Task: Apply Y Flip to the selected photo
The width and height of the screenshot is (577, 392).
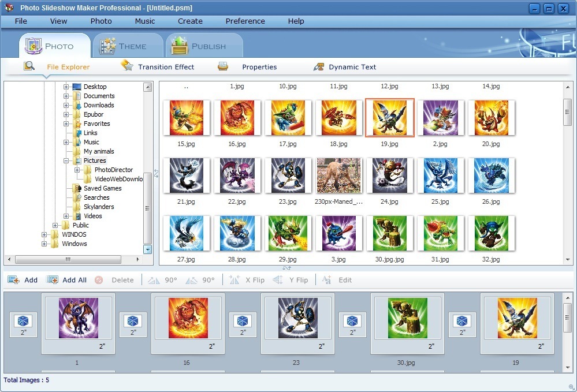Action: [292, 280]
